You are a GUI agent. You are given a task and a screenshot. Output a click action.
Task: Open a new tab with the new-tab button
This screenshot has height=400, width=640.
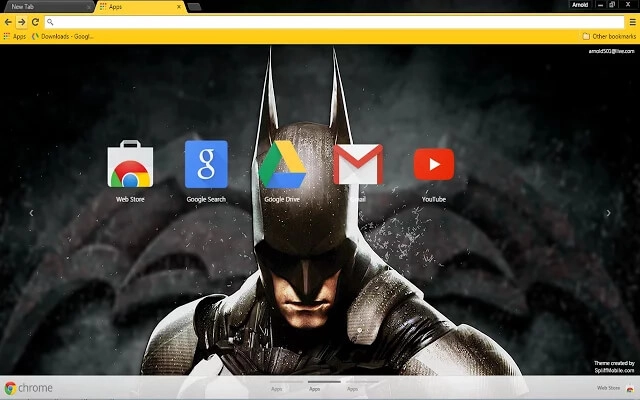[x=194, y=7]
